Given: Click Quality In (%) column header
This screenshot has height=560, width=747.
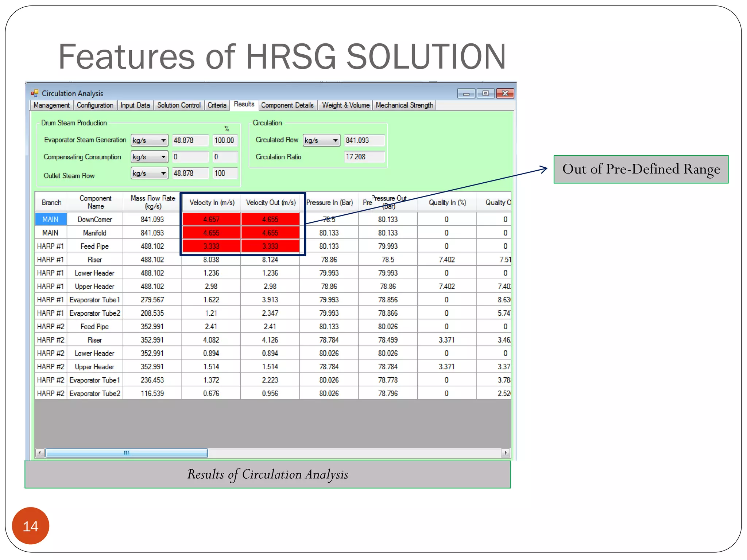Looking at the screenshot, I should [447, 202].
